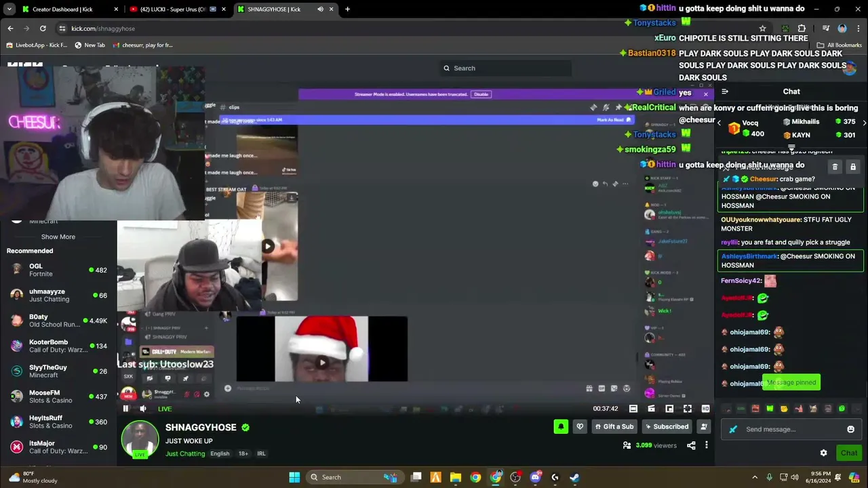Open stream more options menu
The width and height of the screenshot is (868, 488).
click(x=707, y=445)
